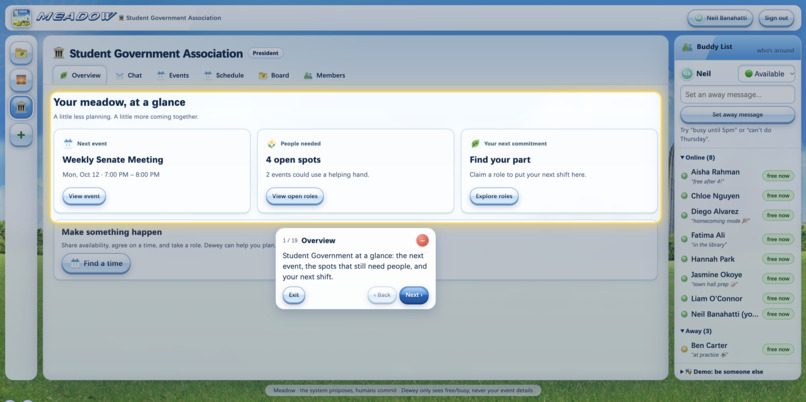Click the leaf icon on next commitment card
806x402 pixels.
pyautogui.click(x=475, y=143)
